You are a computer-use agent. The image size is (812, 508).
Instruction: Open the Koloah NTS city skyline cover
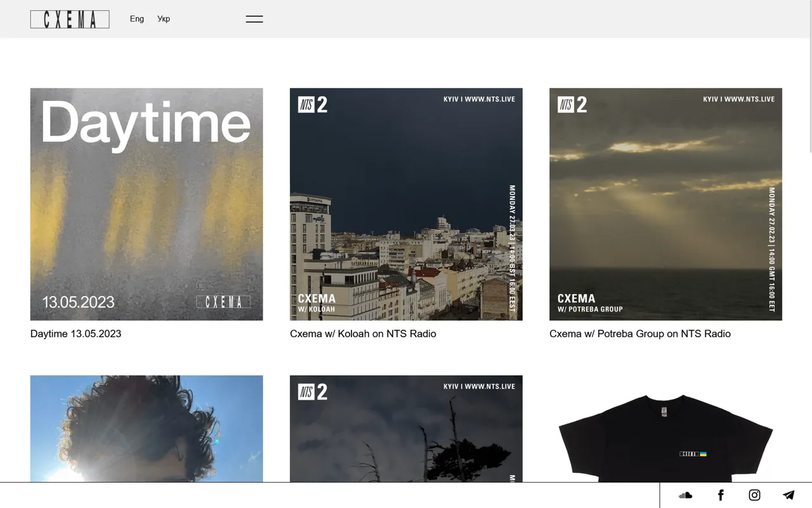(406, 204)
